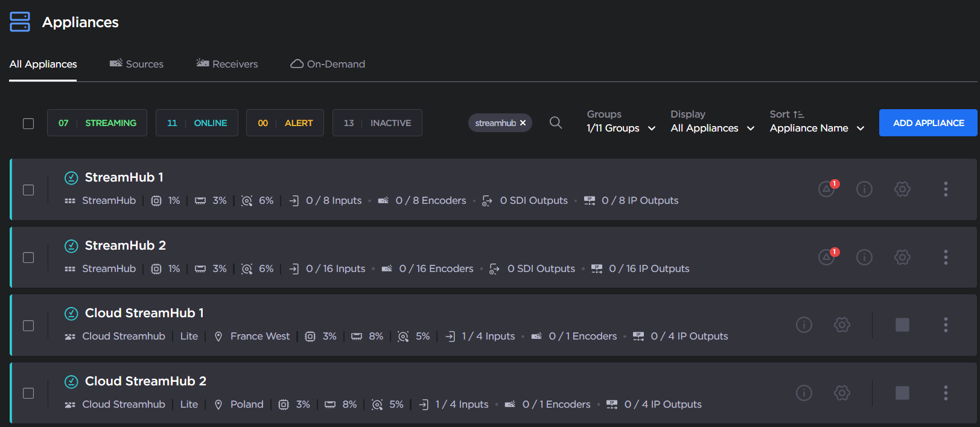Select the StreamHub 1 row checkbox
980x427 pixels.
click(x=28, y=190)
